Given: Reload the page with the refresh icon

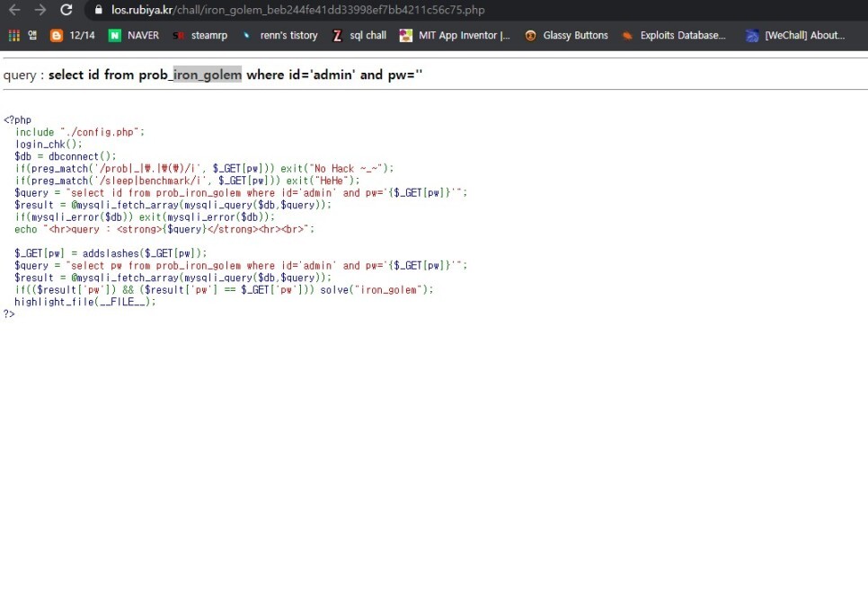Looking at the screenshot, I should 66,9.
